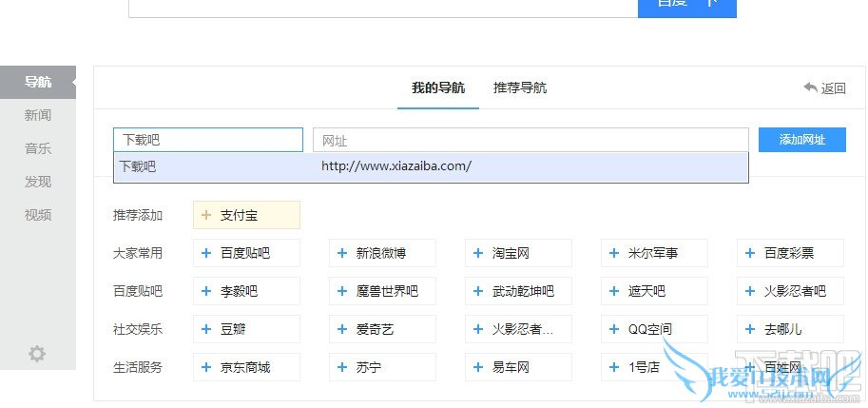Click plus icon beside 京东商城
Image resolution: width=868 pixels, height=408 pixels.
[206, 367]
